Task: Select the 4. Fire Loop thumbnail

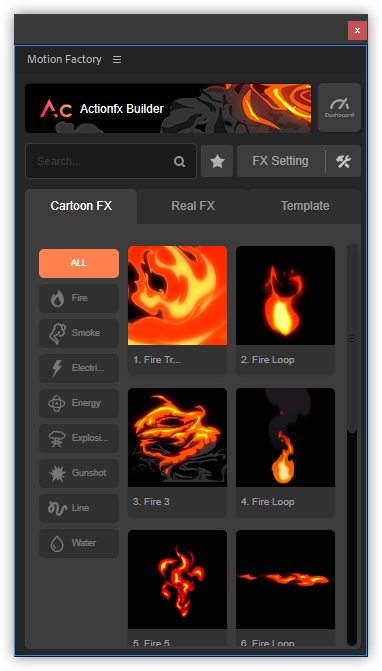Action: 285,437
